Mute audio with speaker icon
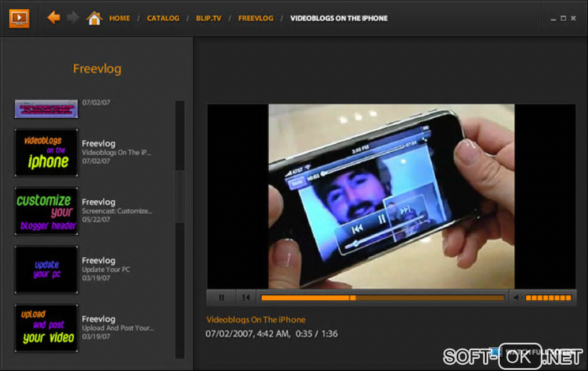This screenshot has width=588, height=371. click(518, 298)
